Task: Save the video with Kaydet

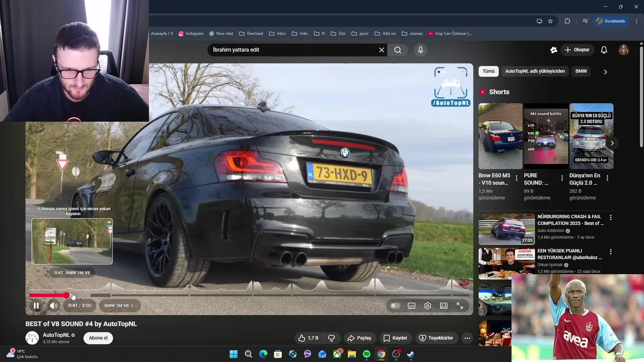Action: coord(395,338)
